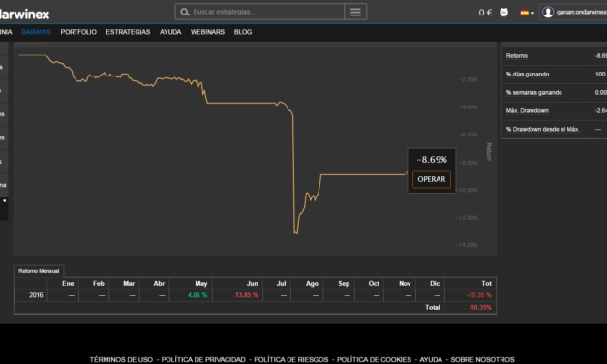Click the May 4.06 % cell

pos(191,295)
